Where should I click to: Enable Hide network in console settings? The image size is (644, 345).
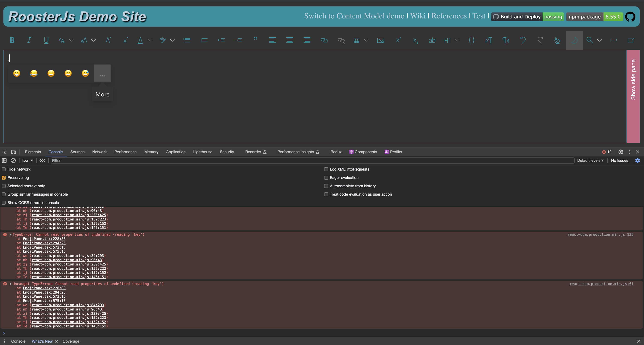tap(3, 169)
